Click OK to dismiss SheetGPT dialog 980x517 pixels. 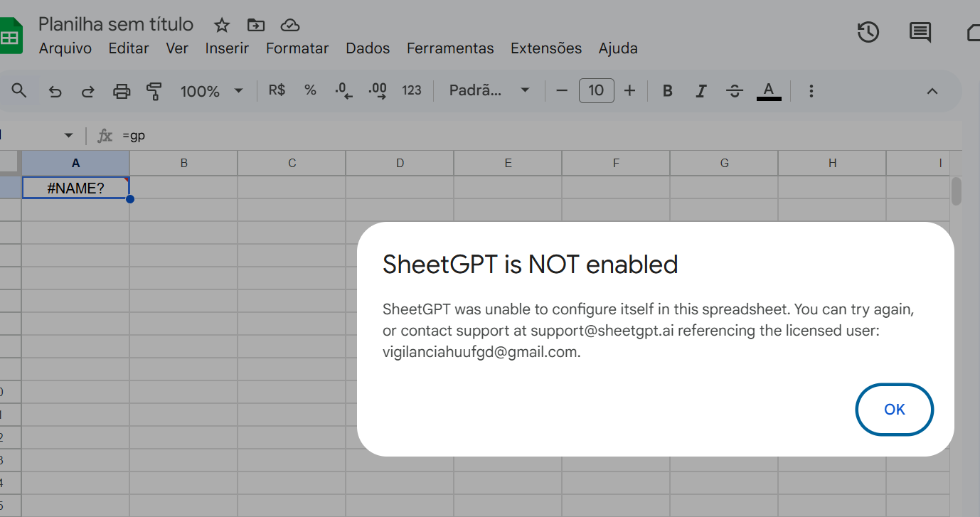pos(895,409)
